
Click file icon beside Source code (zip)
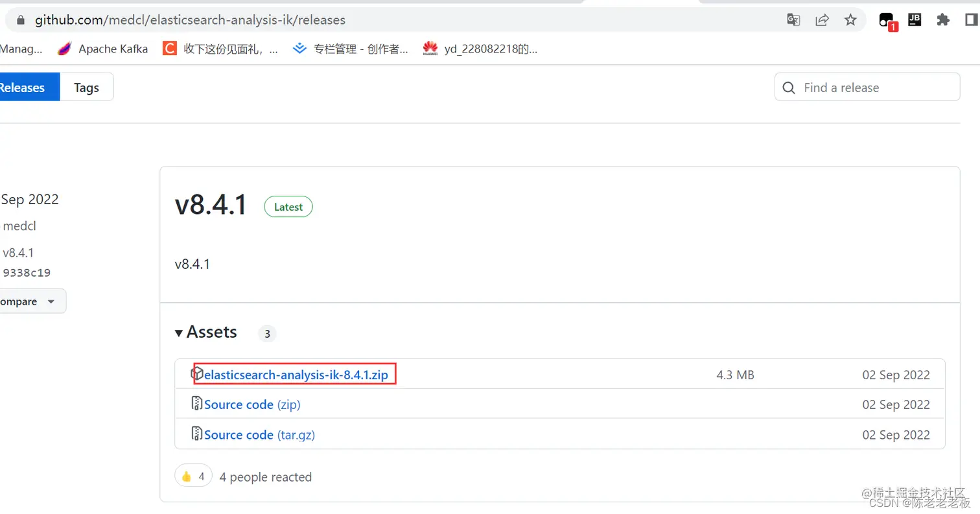pos(197,404)
